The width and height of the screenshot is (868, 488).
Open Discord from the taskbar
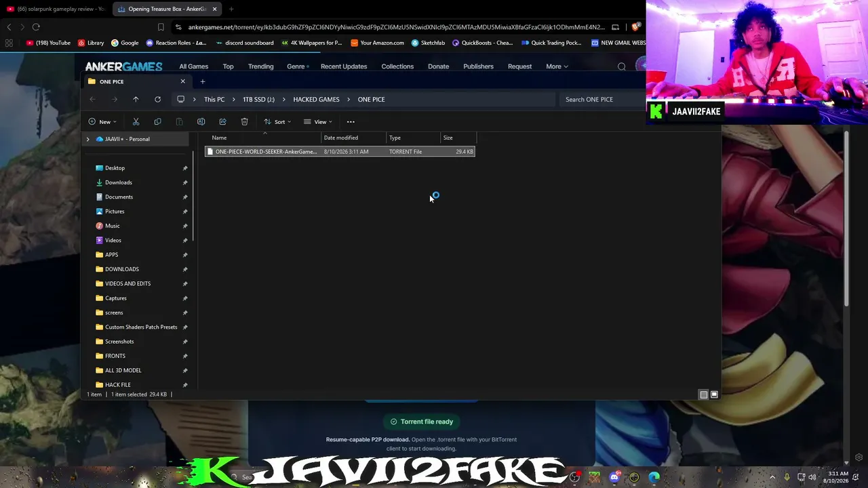pyautogui.click(x=614, y=477)
